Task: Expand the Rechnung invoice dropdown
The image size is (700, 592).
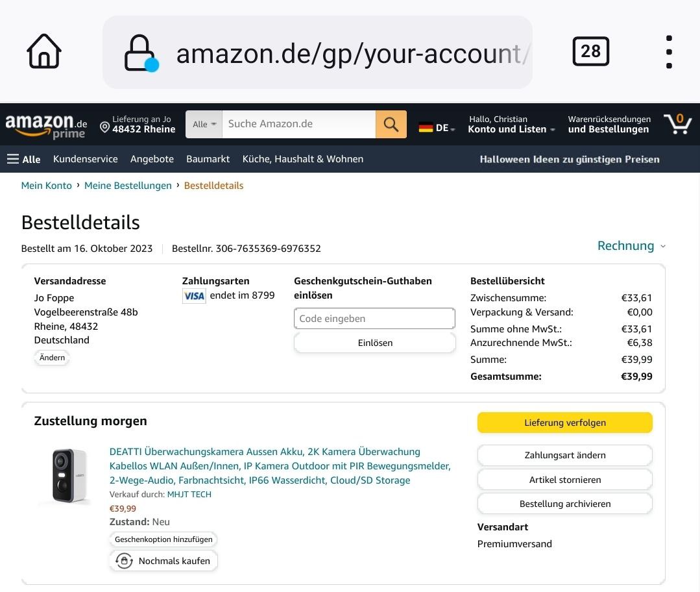Action: (x=631, y=246)
